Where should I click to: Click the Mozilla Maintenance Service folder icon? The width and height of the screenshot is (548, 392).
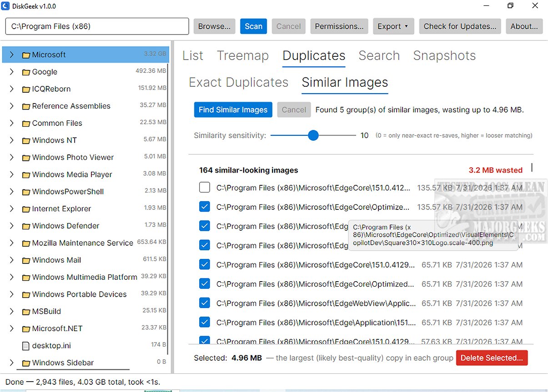(26, 243)
